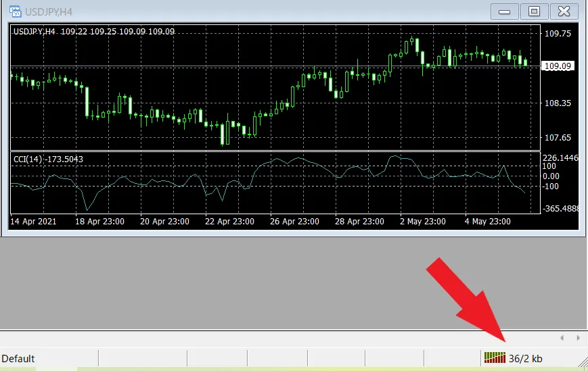Screen dimensions: 588x371
Task: Click the USDJPY,H4 OHLC header text
Action: [x=93, y=31]
